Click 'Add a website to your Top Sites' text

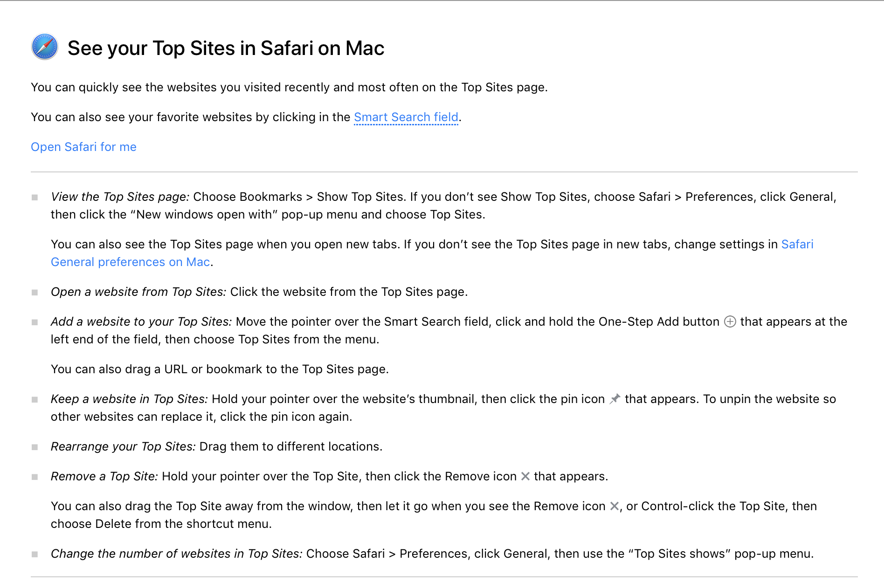[x=141, y=321]
